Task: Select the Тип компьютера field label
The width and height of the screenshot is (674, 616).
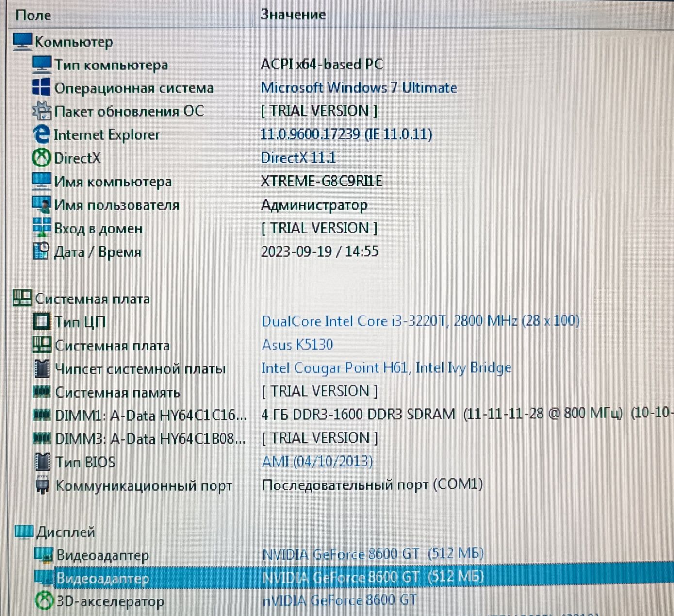Action: pyautogui.click(x=111, y=65)
